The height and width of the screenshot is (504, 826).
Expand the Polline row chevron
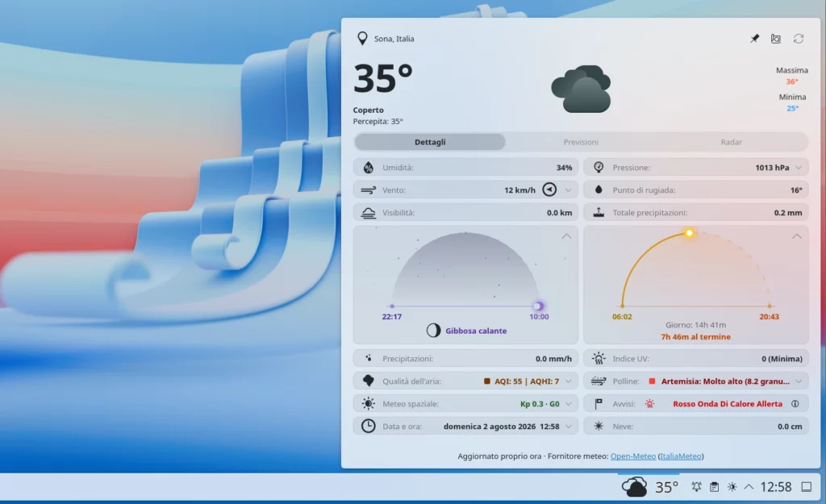(799, 381)
